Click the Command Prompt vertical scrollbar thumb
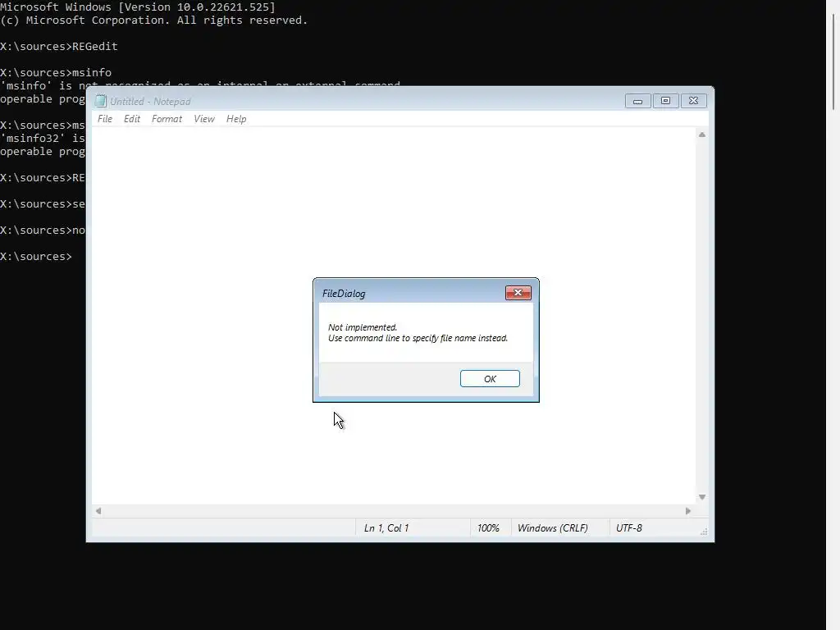 point(833,62)
